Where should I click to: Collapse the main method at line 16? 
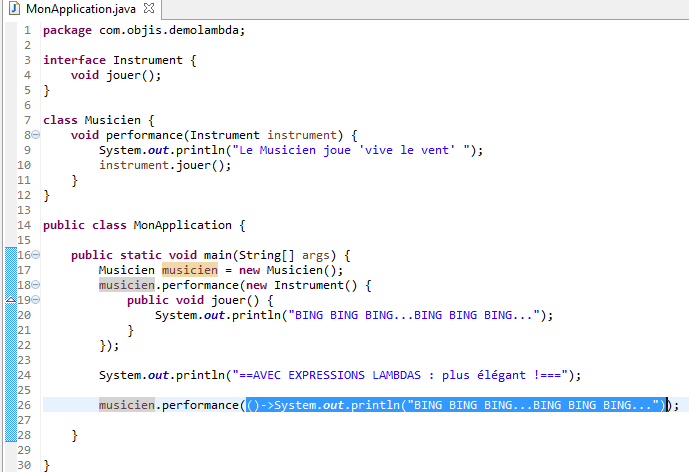tap(36, 255)
